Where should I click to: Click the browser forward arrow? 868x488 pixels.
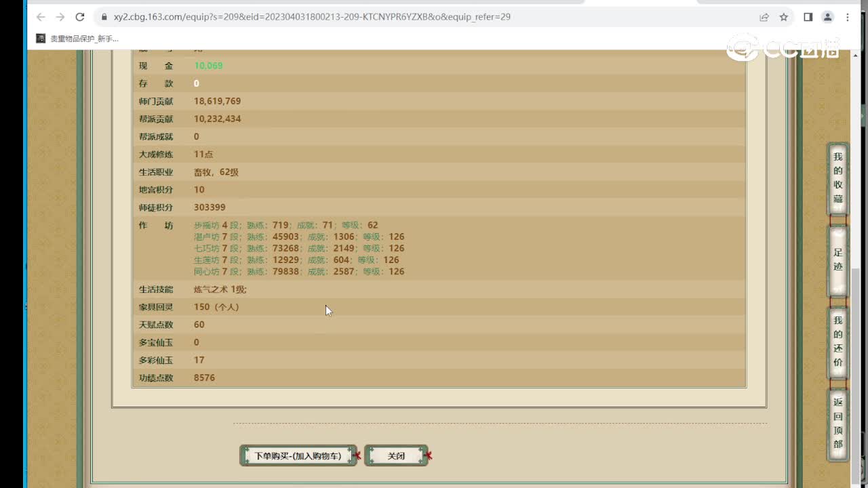(x=60, y=17)
